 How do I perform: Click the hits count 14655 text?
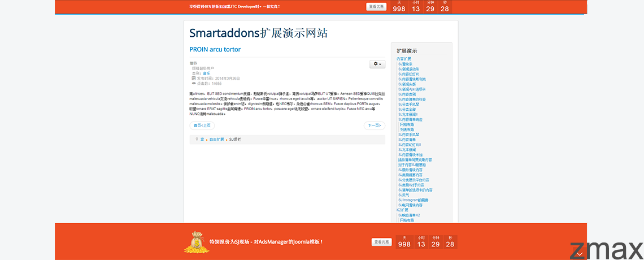tap(209, 84)
